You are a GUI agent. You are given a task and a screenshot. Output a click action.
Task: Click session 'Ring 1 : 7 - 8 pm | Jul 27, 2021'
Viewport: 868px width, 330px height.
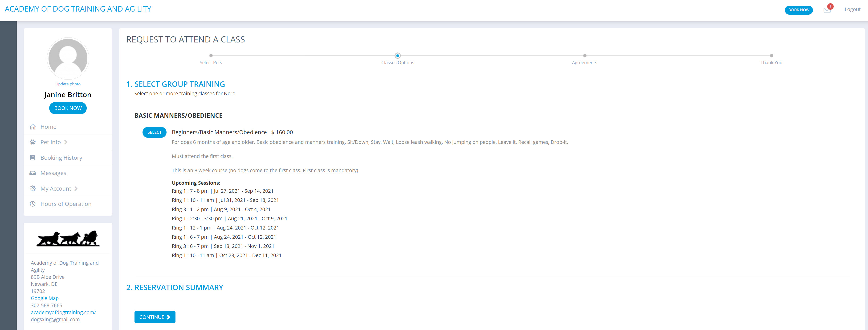click(x=223, y=191)
